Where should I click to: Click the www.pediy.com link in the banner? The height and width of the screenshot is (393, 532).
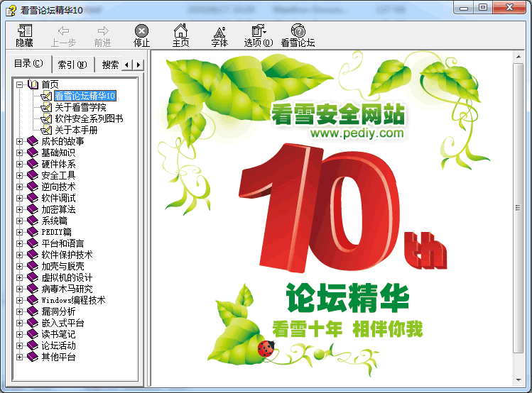click(357, 133)
